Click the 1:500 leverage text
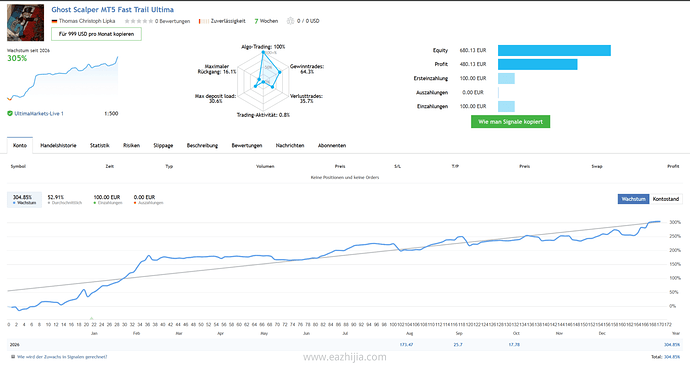 [111, 114]
